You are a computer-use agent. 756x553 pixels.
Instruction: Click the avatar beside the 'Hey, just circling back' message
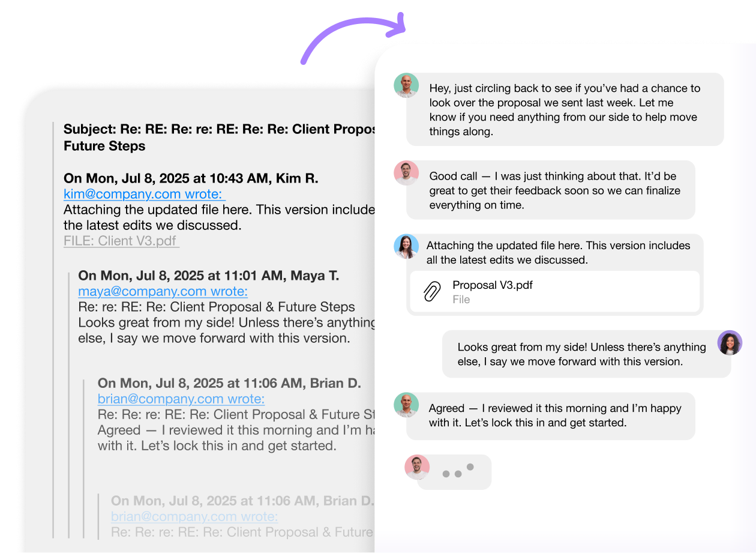tap(406, 86)
